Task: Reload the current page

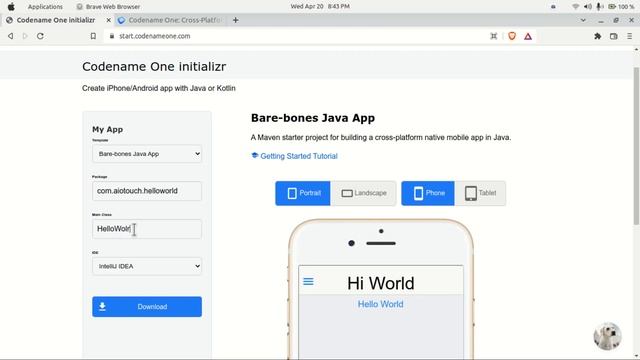Action: [x=40, y=36]
